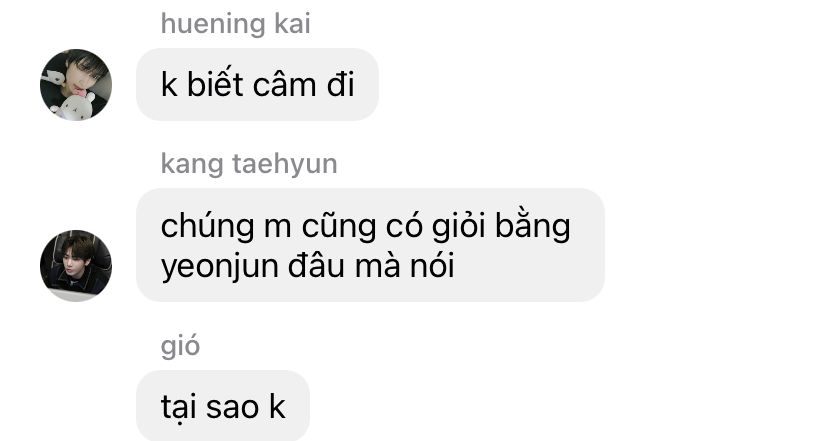Select the message 'k biết câm đi'

pos(257,85)
